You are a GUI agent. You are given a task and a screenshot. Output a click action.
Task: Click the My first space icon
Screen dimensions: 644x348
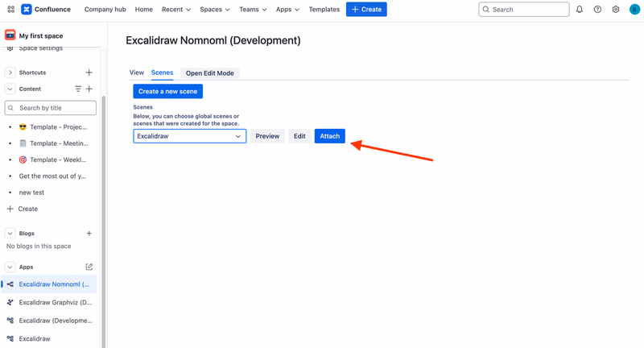(x=10, y=35)
